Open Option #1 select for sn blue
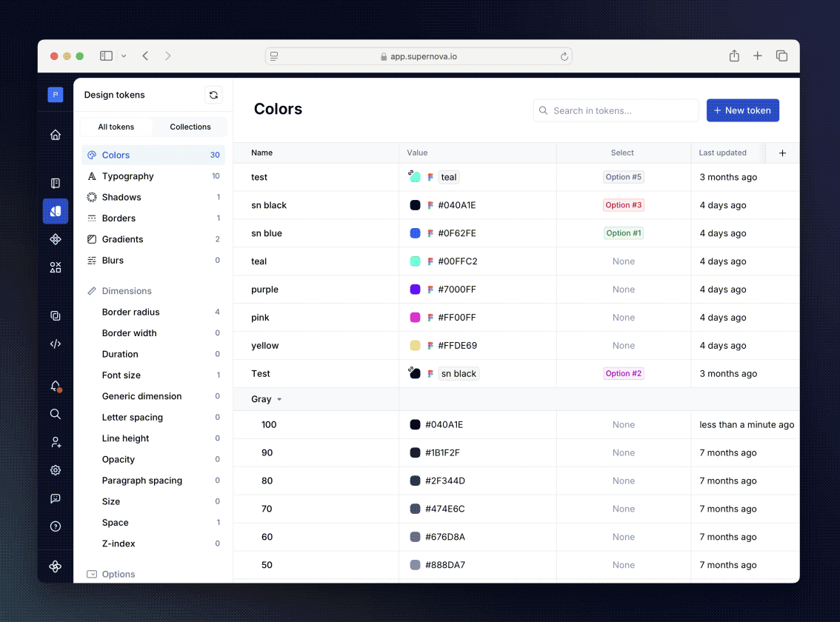Viewport: 840px width, 622px height. [623, 233]
